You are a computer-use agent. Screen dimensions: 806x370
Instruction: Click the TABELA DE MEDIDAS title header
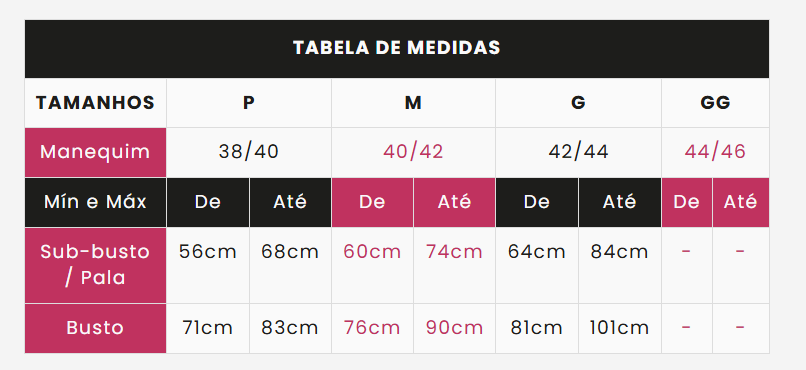397,48
